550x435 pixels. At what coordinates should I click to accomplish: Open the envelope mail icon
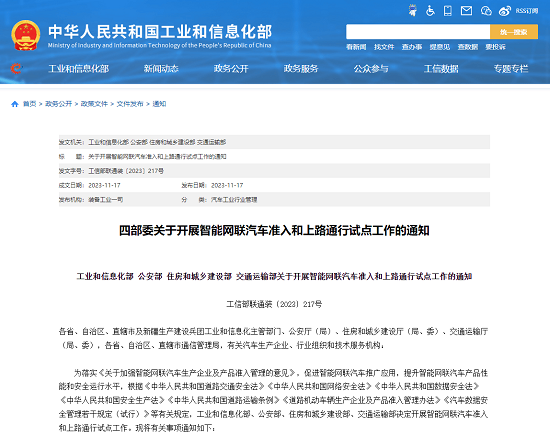466,11
